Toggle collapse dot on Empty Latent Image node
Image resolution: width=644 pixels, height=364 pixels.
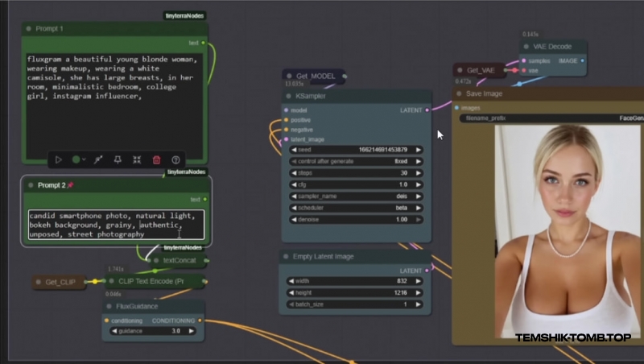tap(287, 257)
